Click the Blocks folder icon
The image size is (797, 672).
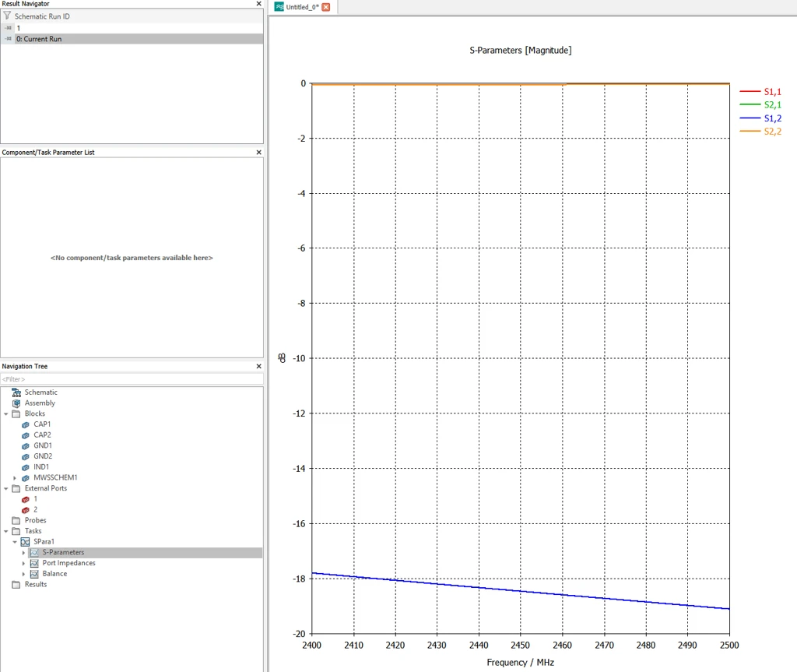(16, 413)
